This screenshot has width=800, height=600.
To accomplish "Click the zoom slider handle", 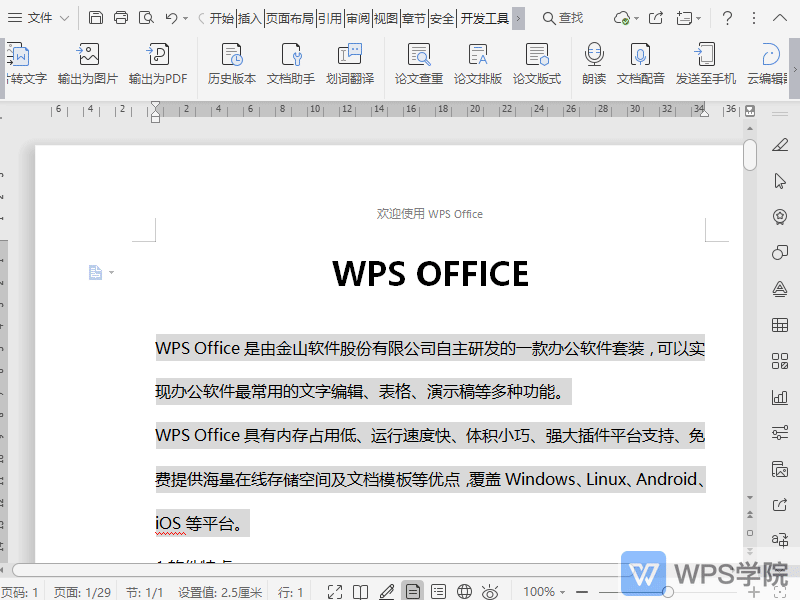I will tap(668, 592).
